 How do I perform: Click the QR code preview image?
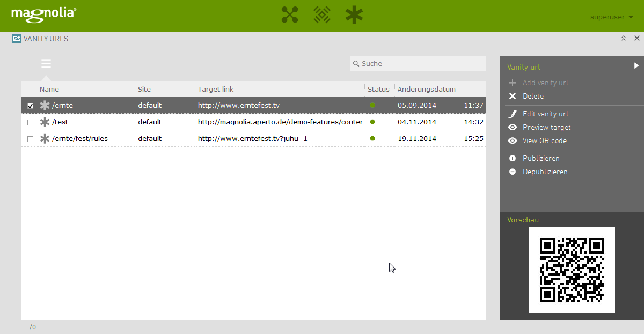(x=572, y=270)
